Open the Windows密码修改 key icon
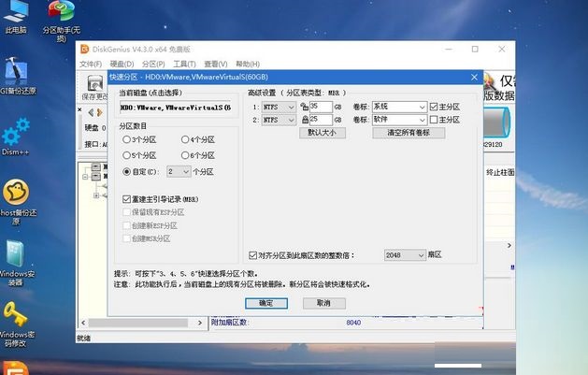The width and height of the screenshot is (588, 375). 15,325
